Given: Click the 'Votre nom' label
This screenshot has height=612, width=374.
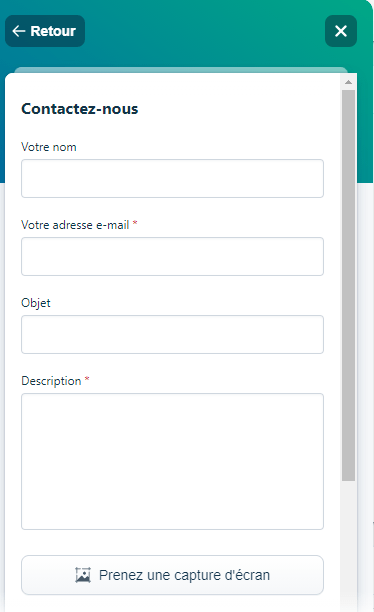Looking at the screenshot, I should click(49, 147).
